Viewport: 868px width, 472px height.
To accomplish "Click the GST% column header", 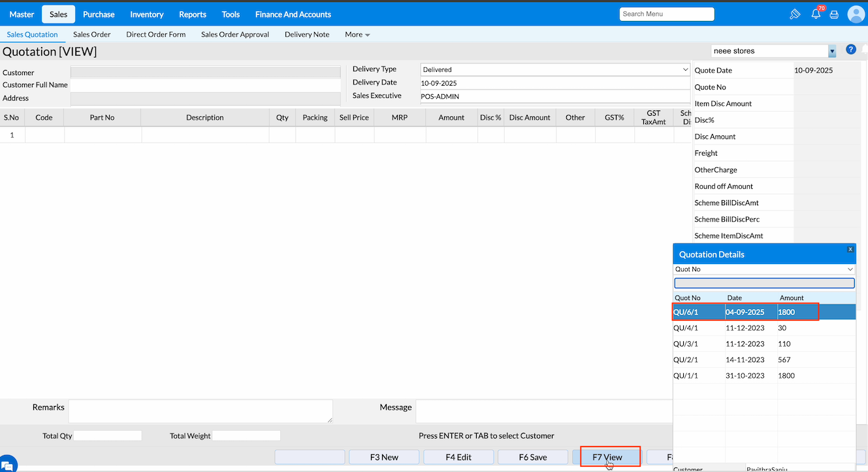I will pos(615,118).
